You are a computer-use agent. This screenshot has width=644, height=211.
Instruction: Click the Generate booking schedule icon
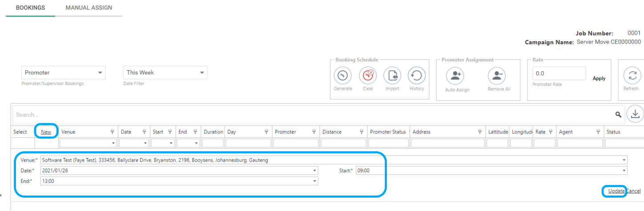(x=342, y=76)
